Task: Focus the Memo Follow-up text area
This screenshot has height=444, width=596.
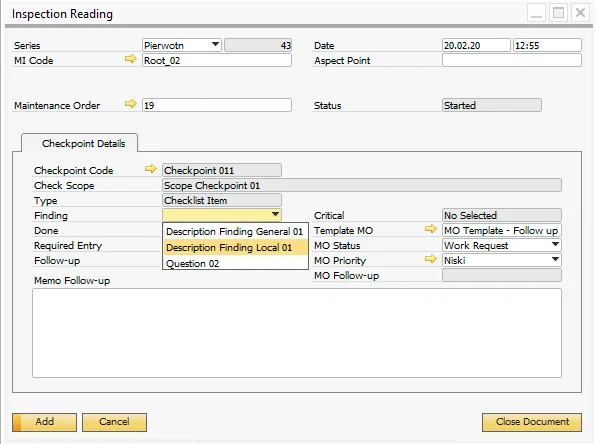Action: pos(296,333)
